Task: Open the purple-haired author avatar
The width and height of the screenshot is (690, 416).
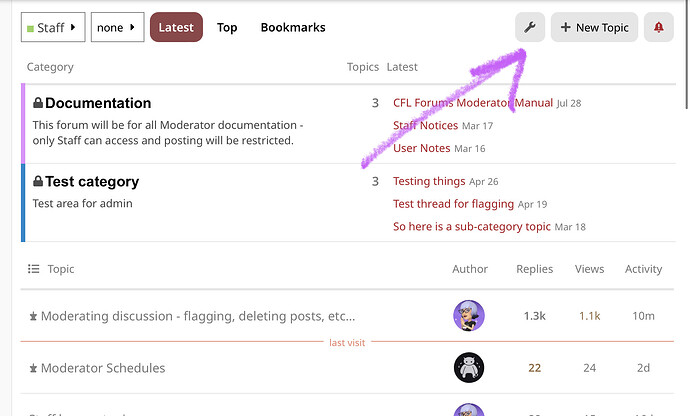Action: (469, 316)
